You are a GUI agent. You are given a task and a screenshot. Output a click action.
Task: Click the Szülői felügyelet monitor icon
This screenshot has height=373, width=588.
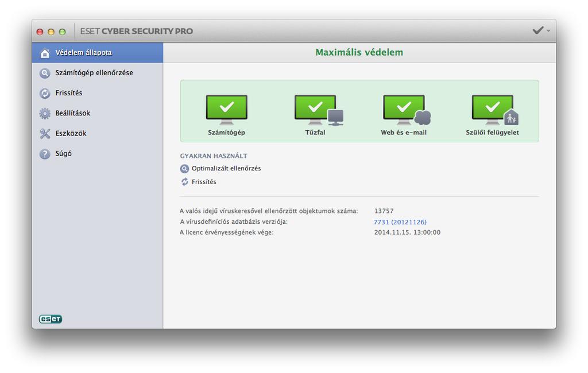(x=495, y=110)
